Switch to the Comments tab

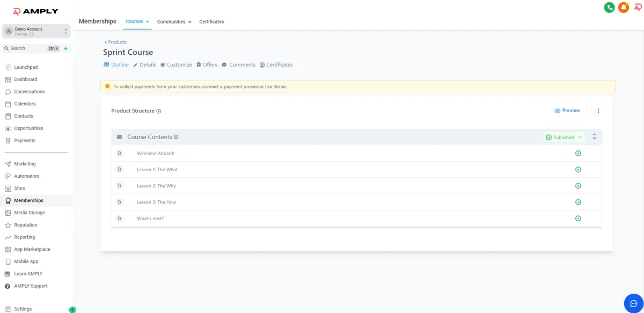(x=238, y=64)
